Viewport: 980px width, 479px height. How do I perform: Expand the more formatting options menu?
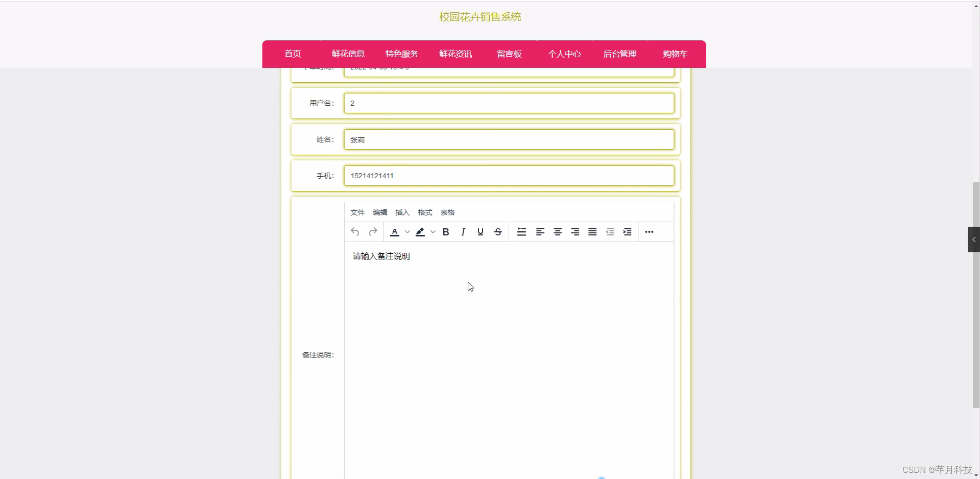coord(649,232)
